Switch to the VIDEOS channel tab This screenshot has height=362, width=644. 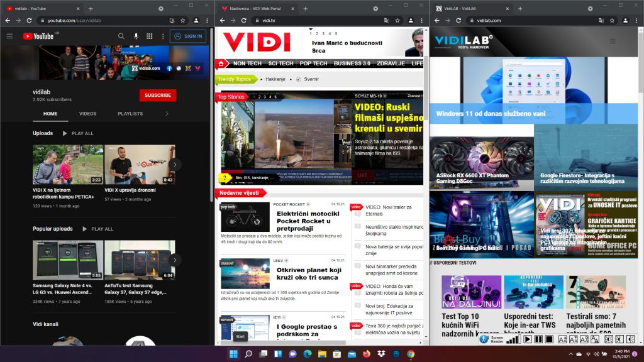[87, 114]
